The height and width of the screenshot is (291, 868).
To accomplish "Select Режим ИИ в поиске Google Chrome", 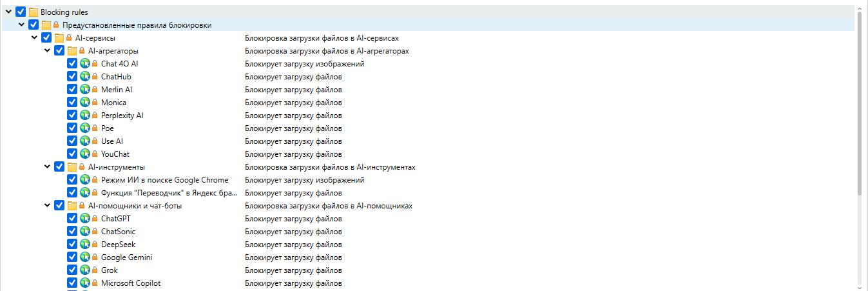I will tap(164, 180).
